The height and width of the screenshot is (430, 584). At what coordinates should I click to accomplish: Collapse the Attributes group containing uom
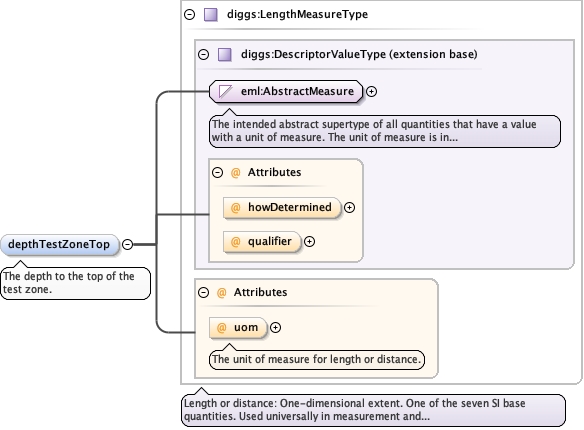tap(203, 292)
